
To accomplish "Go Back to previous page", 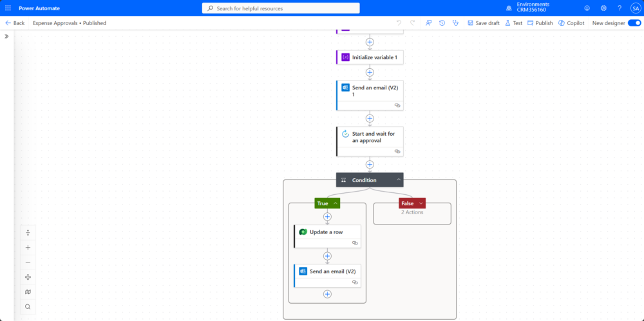I will (x=15, y=23).
